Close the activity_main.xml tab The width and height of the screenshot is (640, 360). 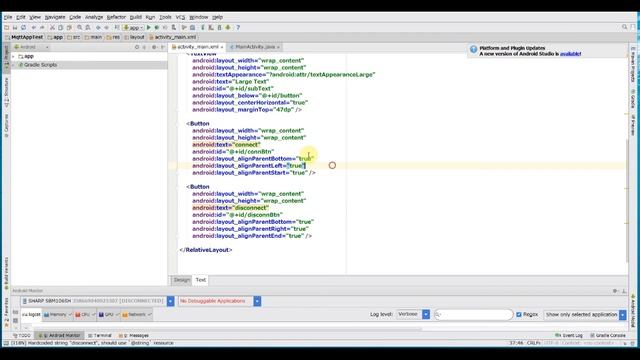(x=222, y=47)
